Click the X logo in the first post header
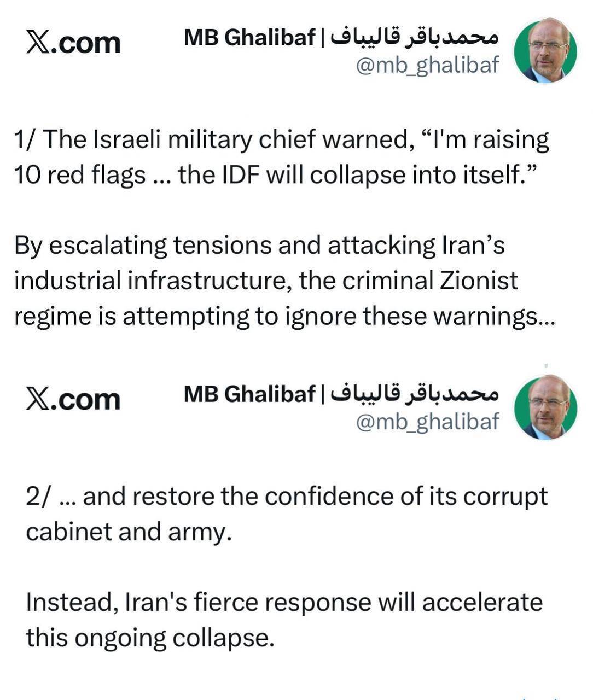The width and height of the screenshot is (593, 700). (x=36, y=43)
